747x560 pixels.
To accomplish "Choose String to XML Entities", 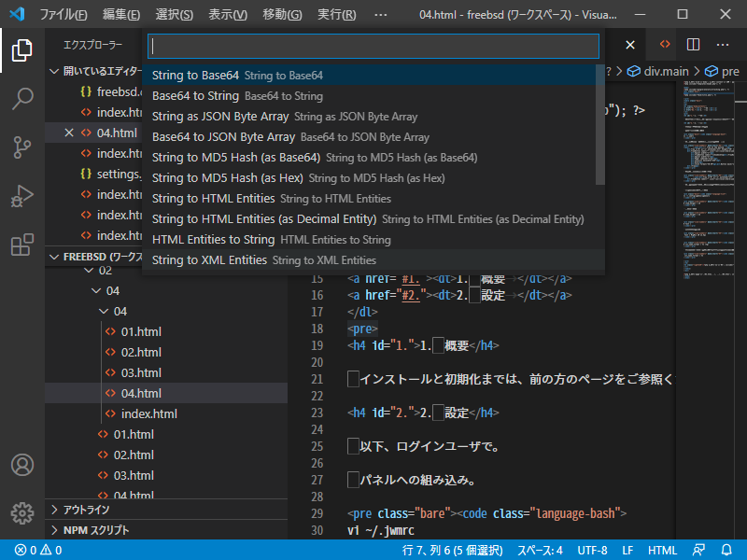I will pos(373,260).
